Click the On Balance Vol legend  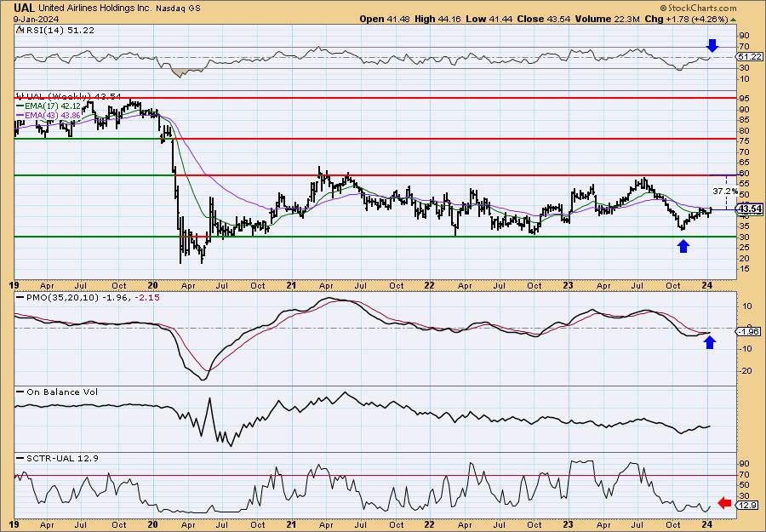click(57, 392)
